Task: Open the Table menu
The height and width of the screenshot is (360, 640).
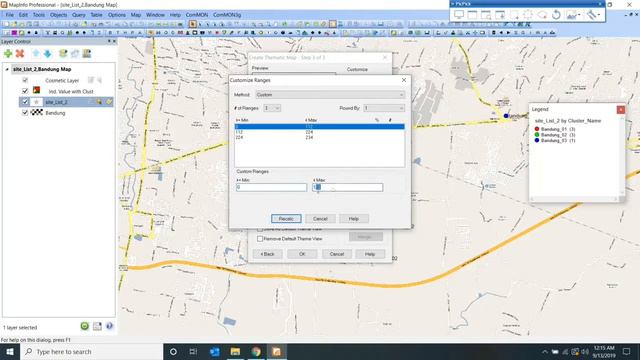Action: click(96, 15)
